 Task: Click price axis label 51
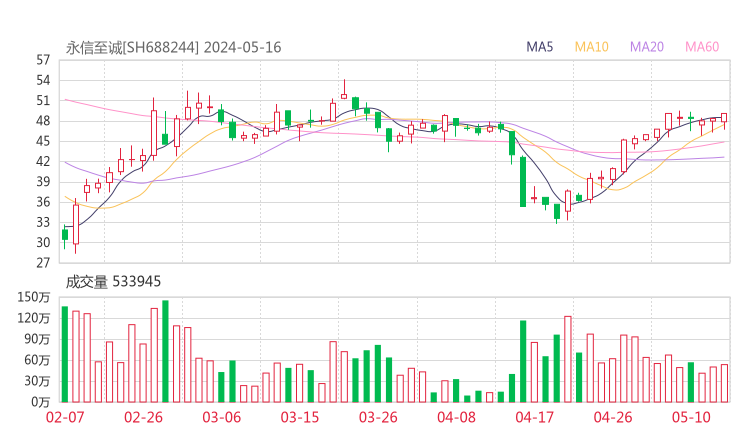coord(43,101)
